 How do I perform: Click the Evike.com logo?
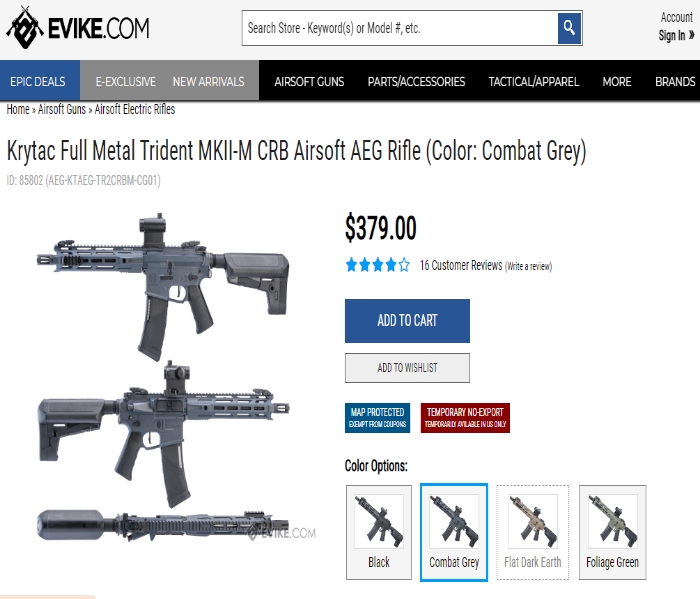78,28
